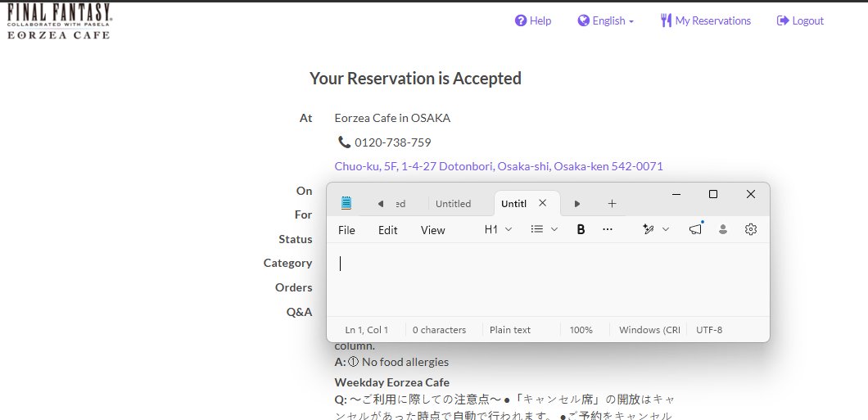The height and width of the screenshot is (420, 868).
Task: Click the No food allergies answer text
Action: tap(405, 362)
